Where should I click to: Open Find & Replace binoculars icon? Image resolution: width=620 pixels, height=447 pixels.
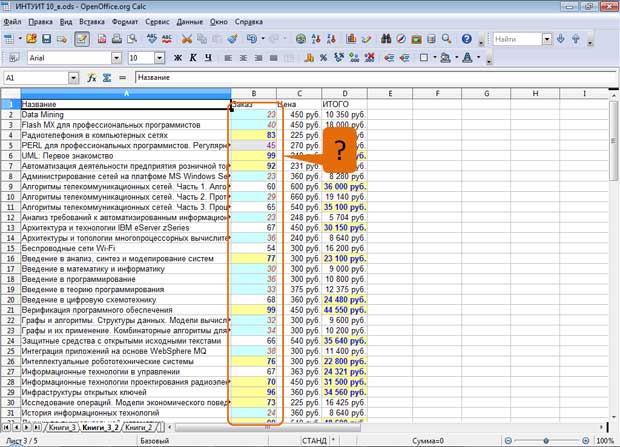pos(386,39)
